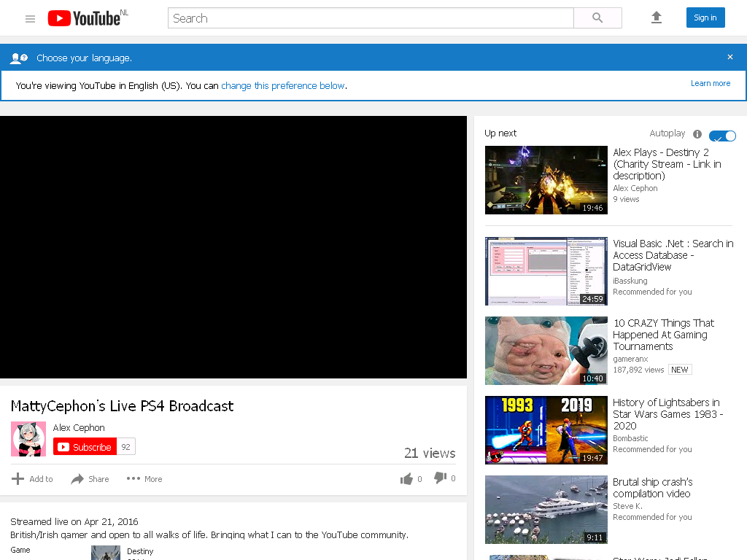Click the Add to plus icon
747x560 pixels.
(x=18, y=478)
